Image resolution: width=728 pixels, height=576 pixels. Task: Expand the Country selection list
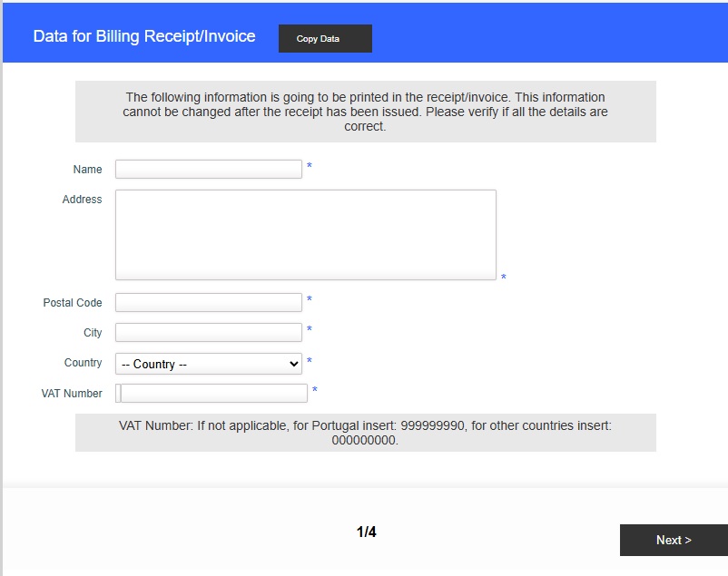click(207, 363)
